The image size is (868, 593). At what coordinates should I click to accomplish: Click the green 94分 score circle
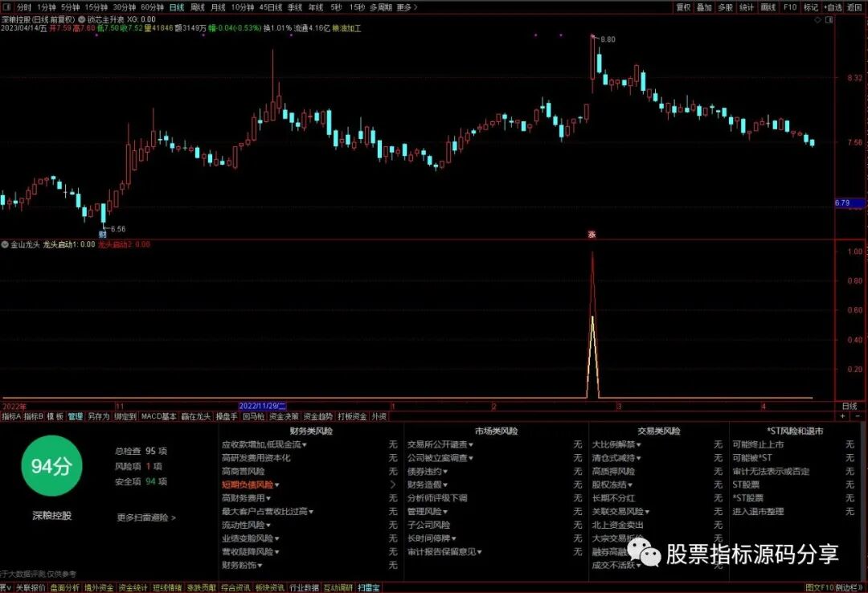pos(51,466)
